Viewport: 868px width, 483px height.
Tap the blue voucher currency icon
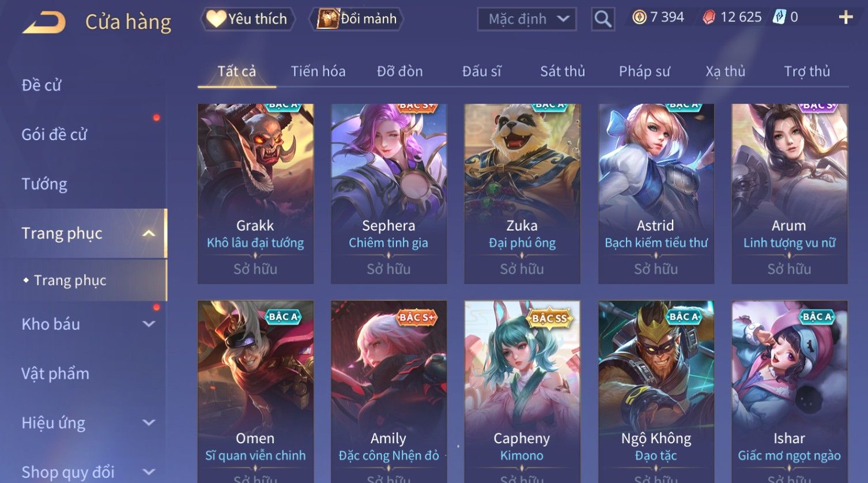pyautogui.click(x=779, y=17)
